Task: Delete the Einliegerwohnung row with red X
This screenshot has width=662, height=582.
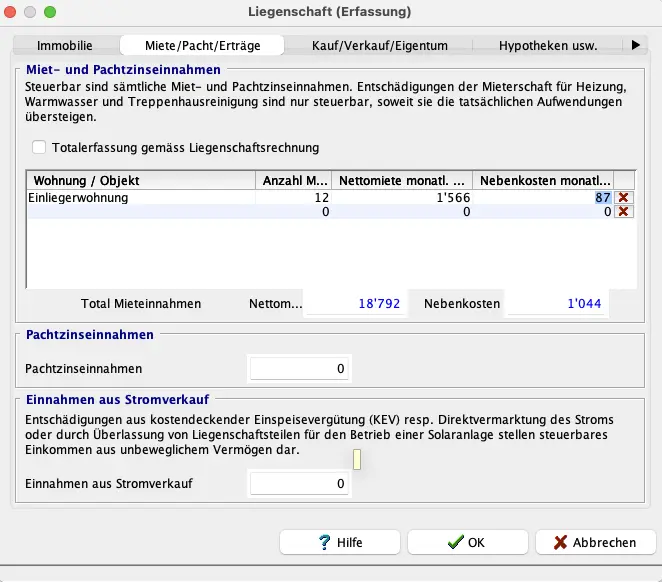Action: 624,198
